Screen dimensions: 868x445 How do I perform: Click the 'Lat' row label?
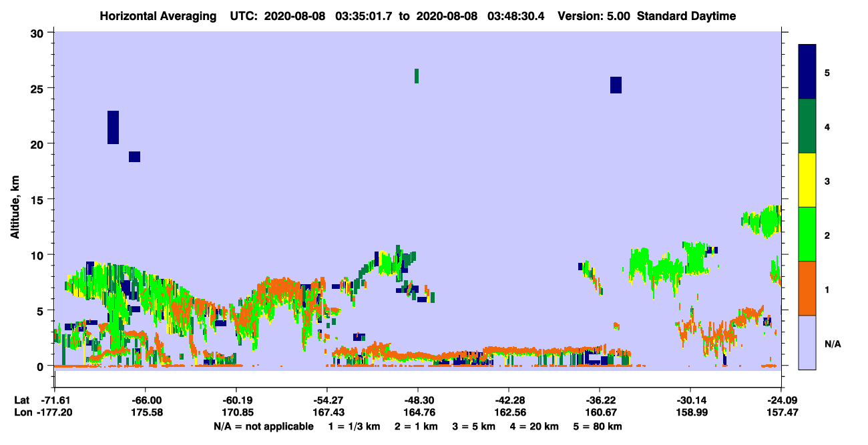pos(21,400)
